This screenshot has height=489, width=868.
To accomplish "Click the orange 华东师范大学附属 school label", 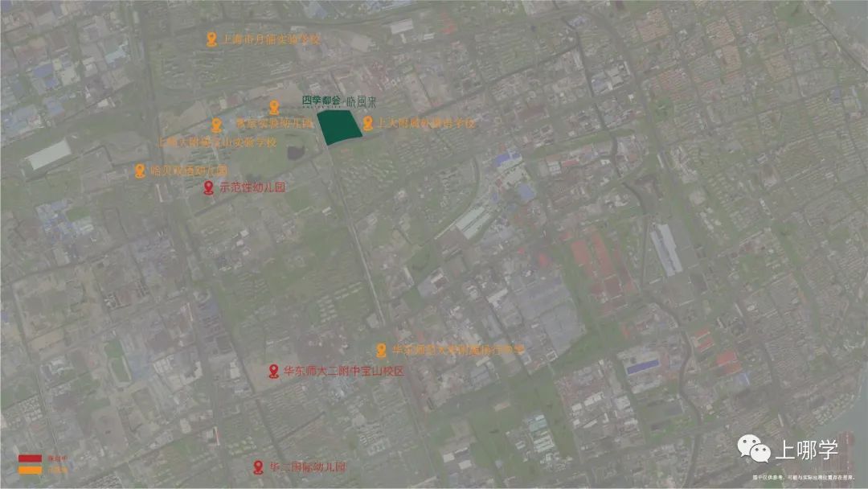I will coord(458,350).
